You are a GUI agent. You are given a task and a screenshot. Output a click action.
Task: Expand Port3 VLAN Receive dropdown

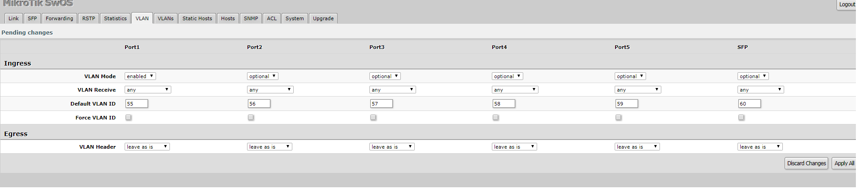click(392, 90)
